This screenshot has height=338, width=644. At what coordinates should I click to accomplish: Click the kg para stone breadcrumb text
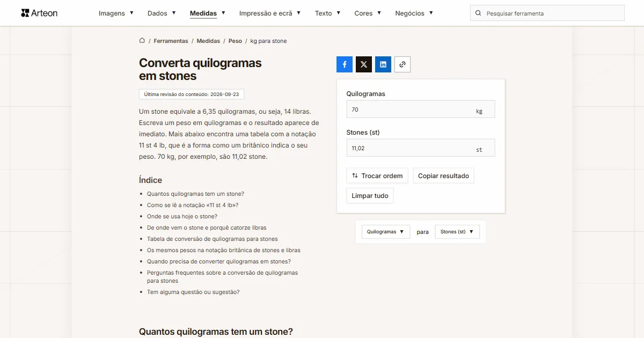click(x=268, y=41)
